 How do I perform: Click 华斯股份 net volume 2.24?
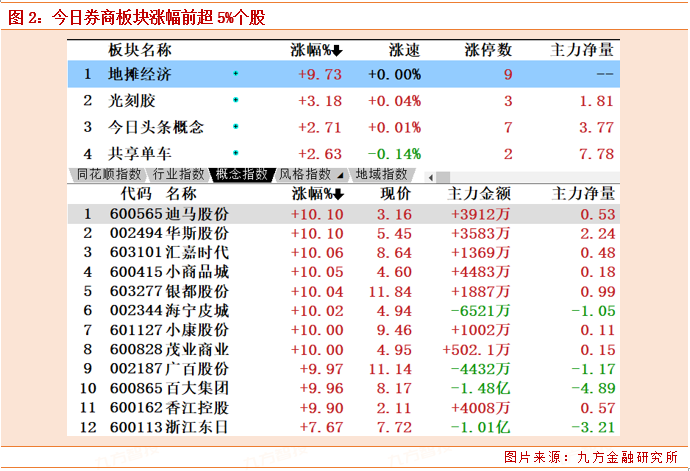coord(598,234)
